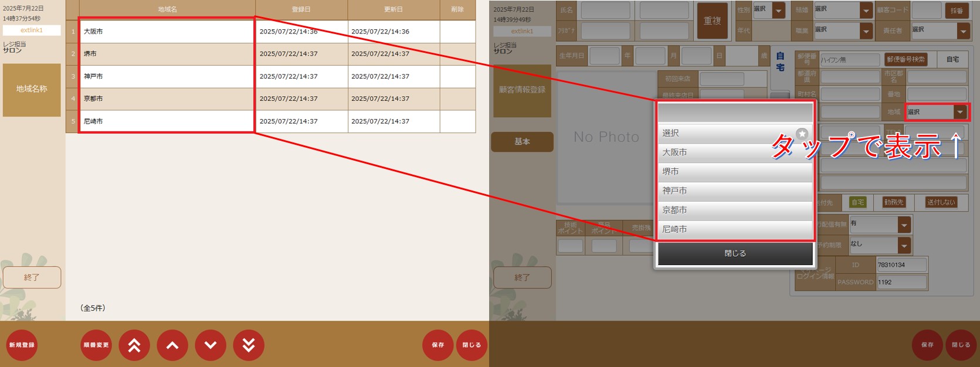
Task: Choose 大阪市 from the popup list
Action: [735, 152]
